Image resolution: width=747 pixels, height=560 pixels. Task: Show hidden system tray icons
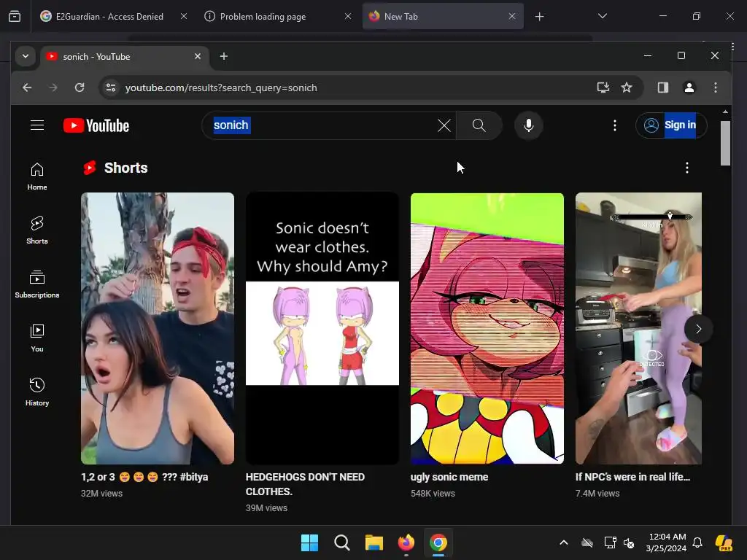[564, 542]
